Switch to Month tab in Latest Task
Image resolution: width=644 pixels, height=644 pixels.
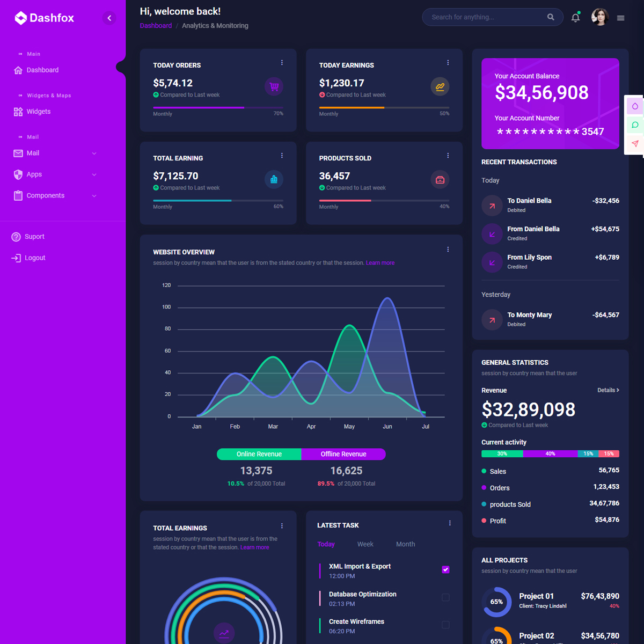[x=406, y=544]
